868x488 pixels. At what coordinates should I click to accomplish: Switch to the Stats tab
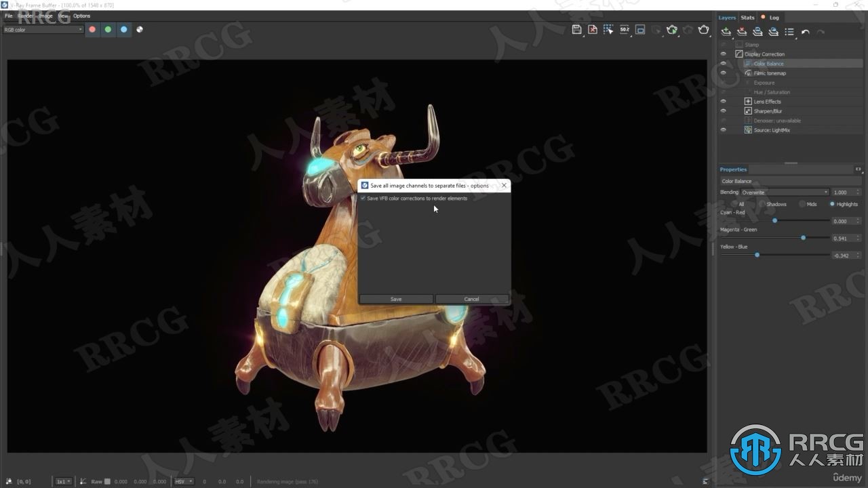click(747, 18)
